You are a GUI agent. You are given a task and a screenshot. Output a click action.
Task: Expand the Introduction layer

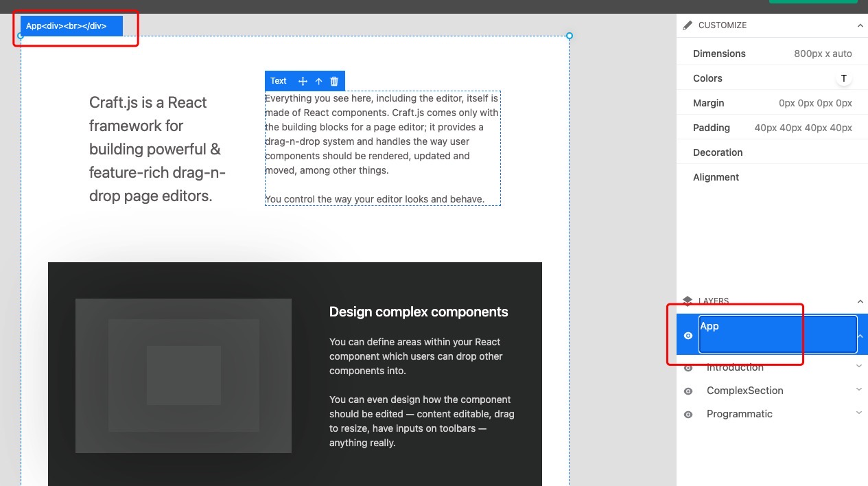(x=859, y=367)
